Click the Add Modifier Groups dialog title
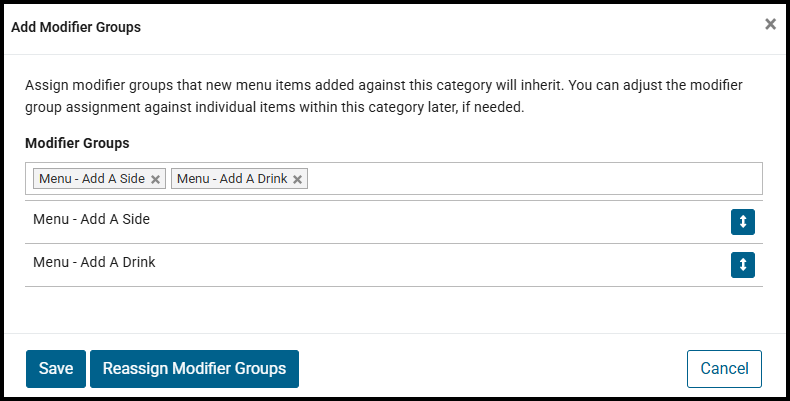The height and width of the screenshot is (401, 790). (76, 27)
